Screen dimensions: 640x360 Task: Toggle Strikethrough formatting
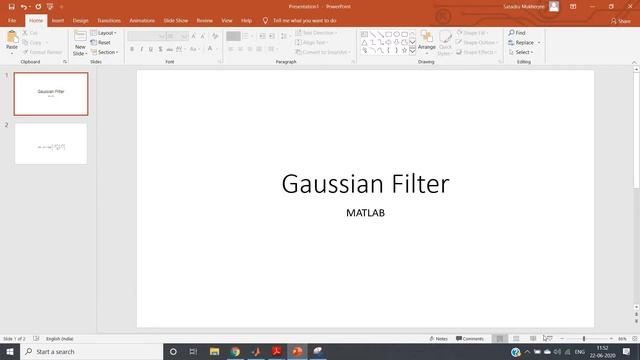170,49
